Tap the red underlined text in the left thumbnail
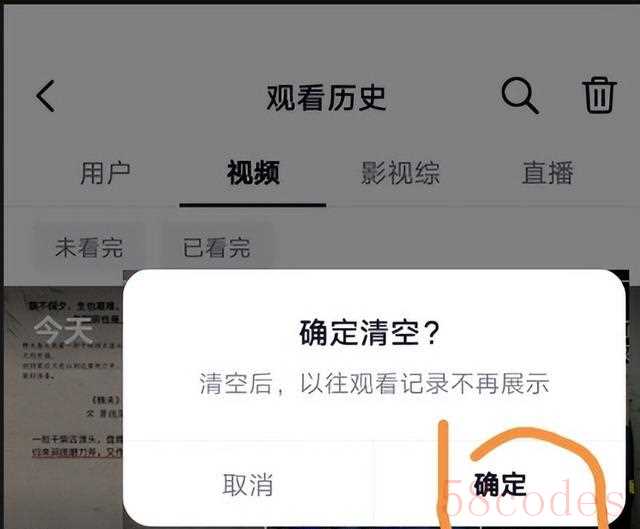 77,452
